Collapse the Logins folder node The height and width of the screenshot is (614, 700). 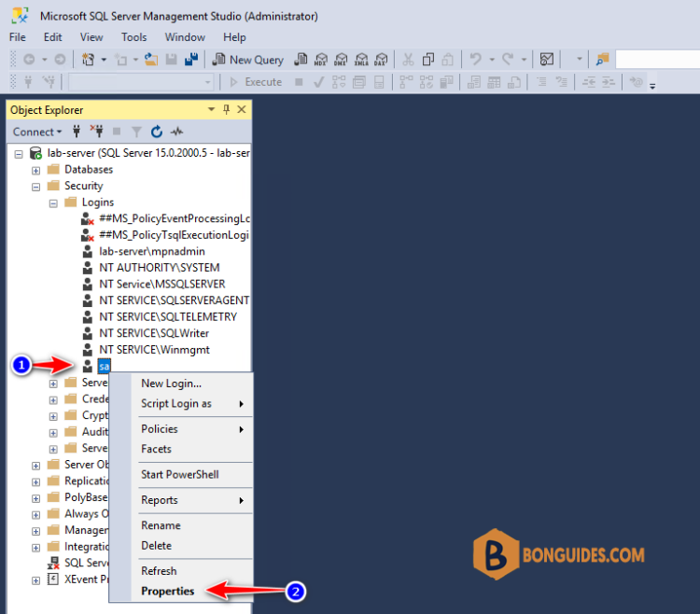coord(53,202)
